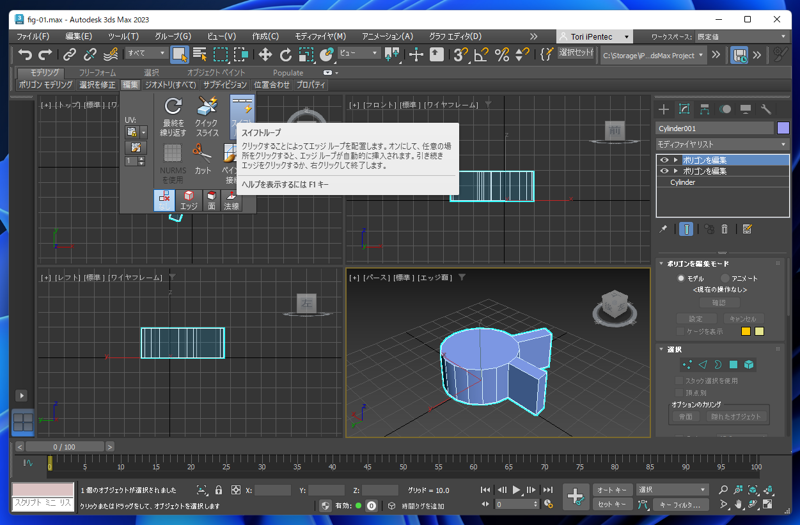The image size is (800, 525).
Task: Select Vertex sub-object level icon
Action: (x=687, y=364)
